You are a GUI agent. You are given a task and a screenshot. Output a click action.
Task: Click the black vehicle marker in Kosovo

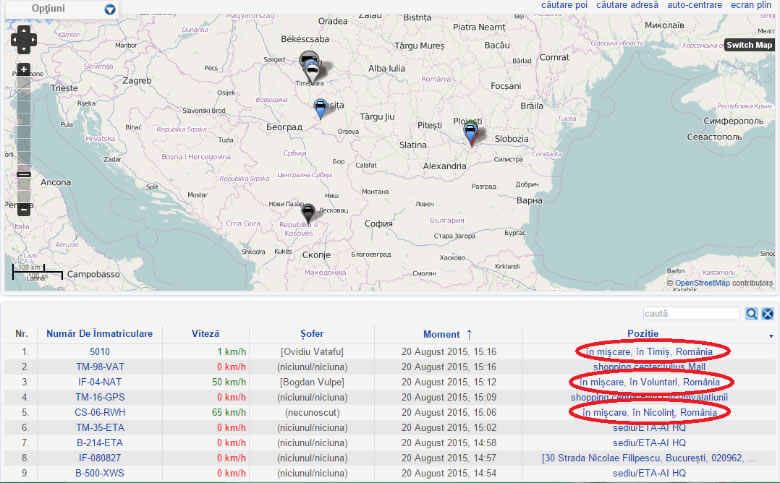click(x=308, y=212)
